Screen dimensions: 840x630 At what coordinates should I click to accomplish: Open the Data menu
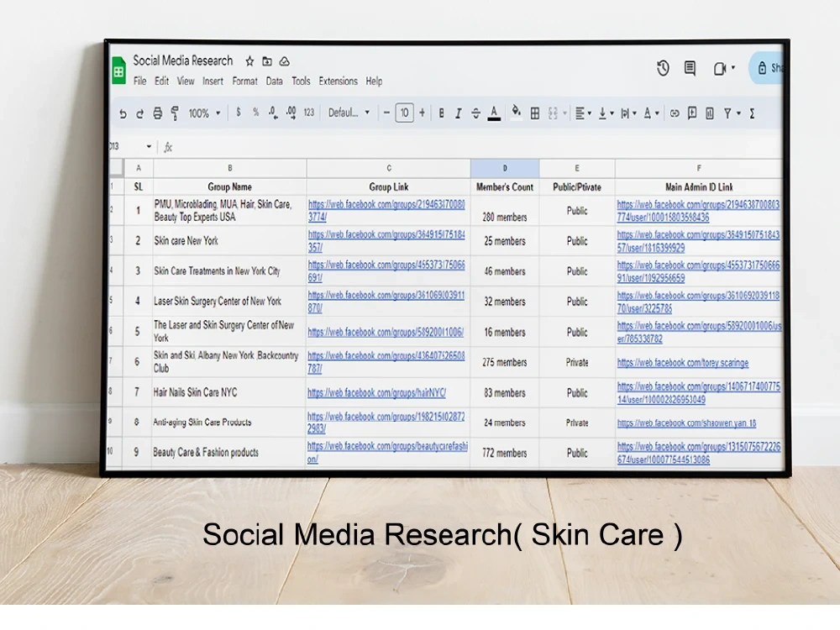coord(275,81)
